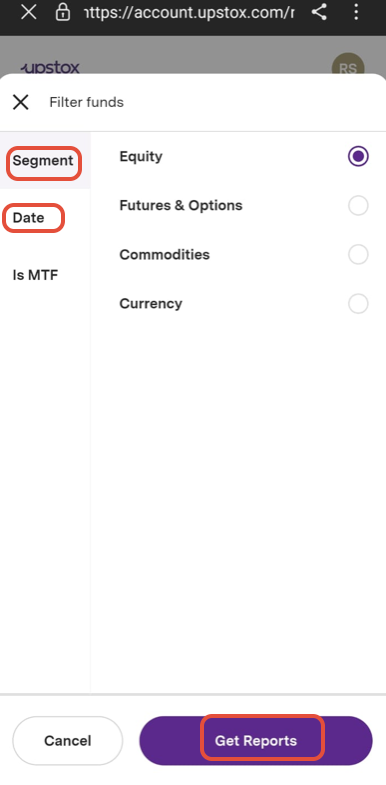386x785 pixels.
Task: Switch to the Segment filter tab
Action: (x=45, y=161)
